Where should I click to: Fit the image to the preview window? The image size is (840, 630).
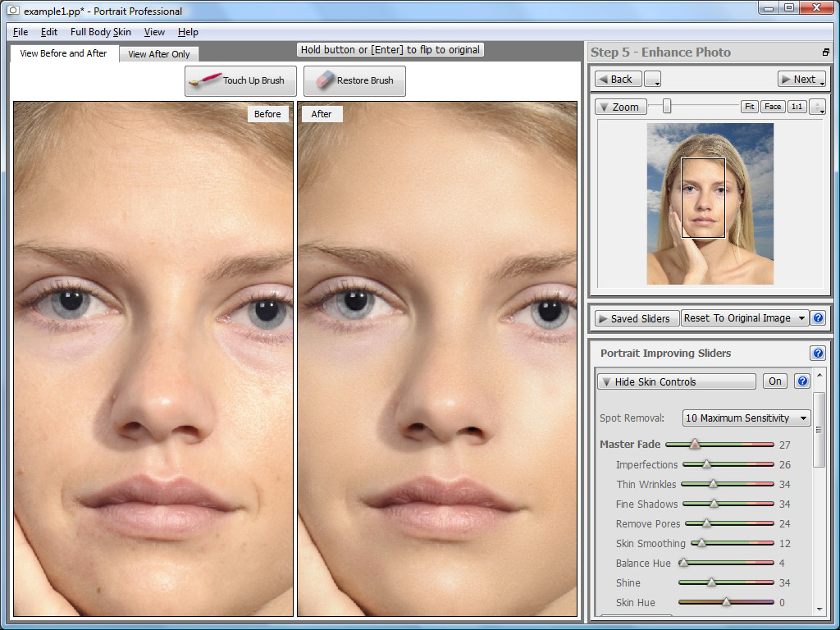coord(749,106)
